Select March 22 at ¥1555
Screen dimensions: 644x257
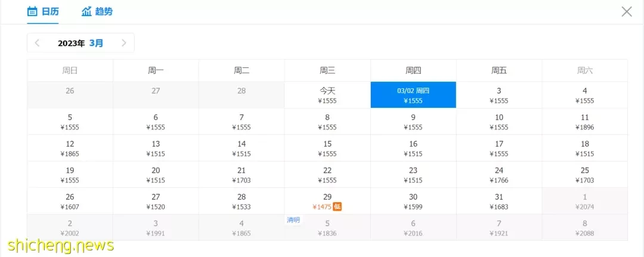pos(327,175)
